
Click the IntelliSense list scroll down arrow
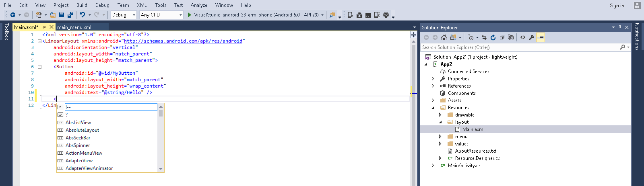coord(161,169)
